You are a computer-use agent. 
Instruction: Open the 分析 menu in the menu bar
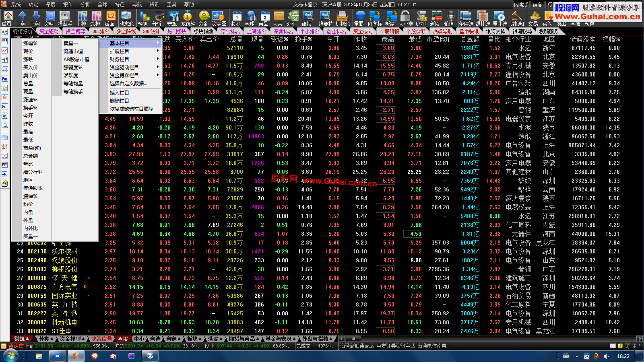pyautogui.click(x=85, y=4)
